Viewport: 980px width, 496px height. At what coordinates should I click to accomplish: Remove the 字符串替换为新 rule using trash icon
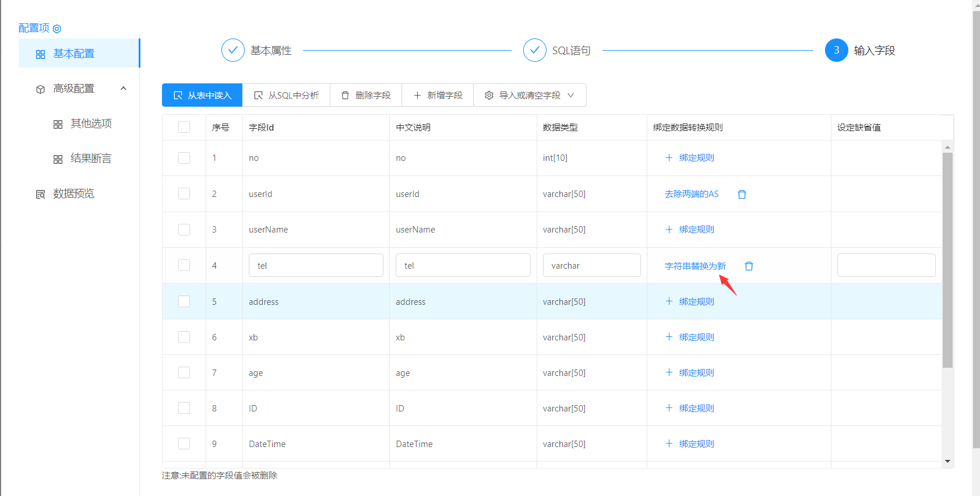point(749,266)
